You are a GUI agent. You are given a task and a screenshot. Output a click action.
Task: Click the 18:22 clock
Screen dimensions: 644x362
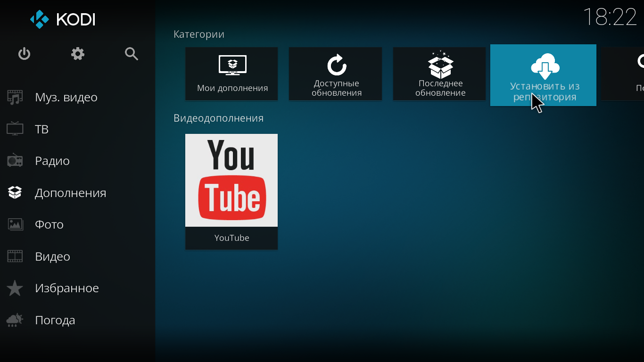coord(610,17)
